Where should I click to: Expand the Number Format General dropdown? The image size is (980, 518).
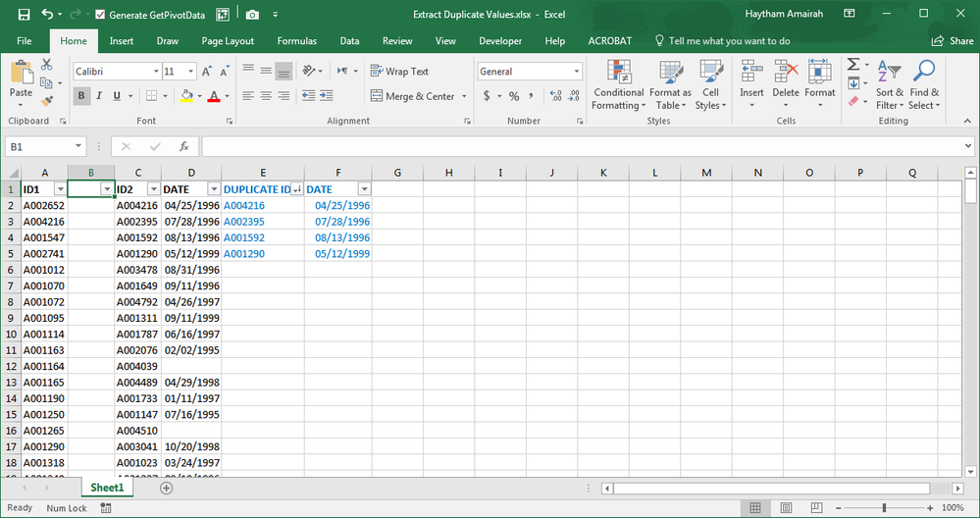pyautogui.click(x=574, y=72)
